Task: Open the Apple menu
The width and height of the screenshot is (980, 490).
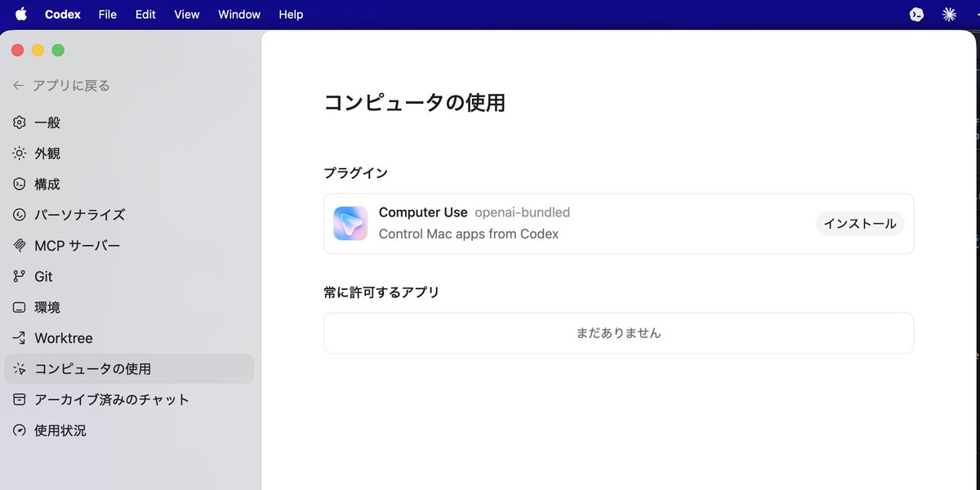Action: click(x=21, y=14)
